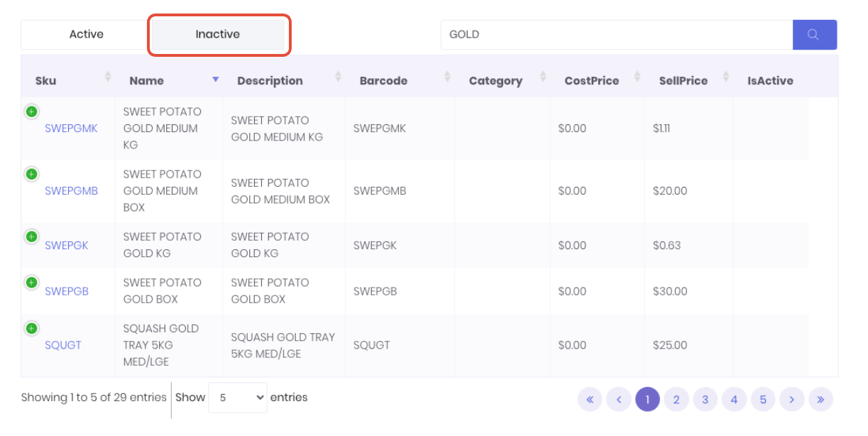Expand the SWEPGMB row green plus icon

[x=32, y=174]
